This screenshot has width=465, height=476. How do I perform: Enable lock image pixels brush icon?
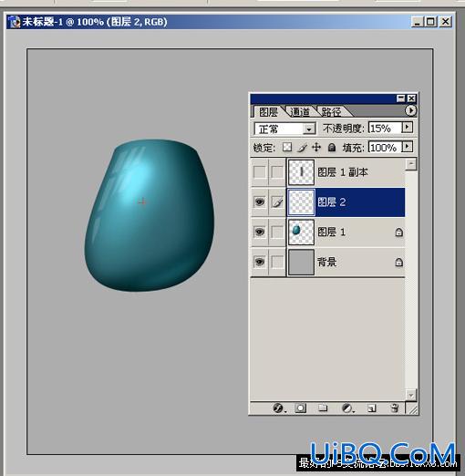click(302, 148)
